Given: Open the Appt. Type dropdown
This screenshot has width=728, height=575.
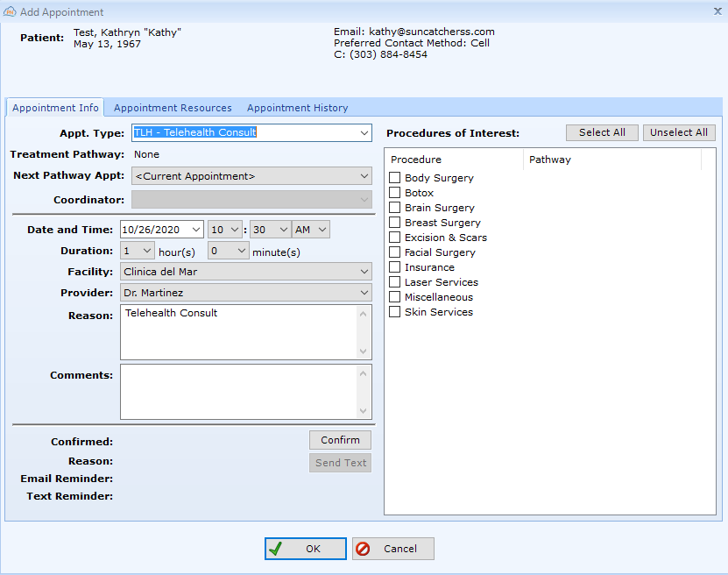Looking at the screenshot, I should [365, 133].
